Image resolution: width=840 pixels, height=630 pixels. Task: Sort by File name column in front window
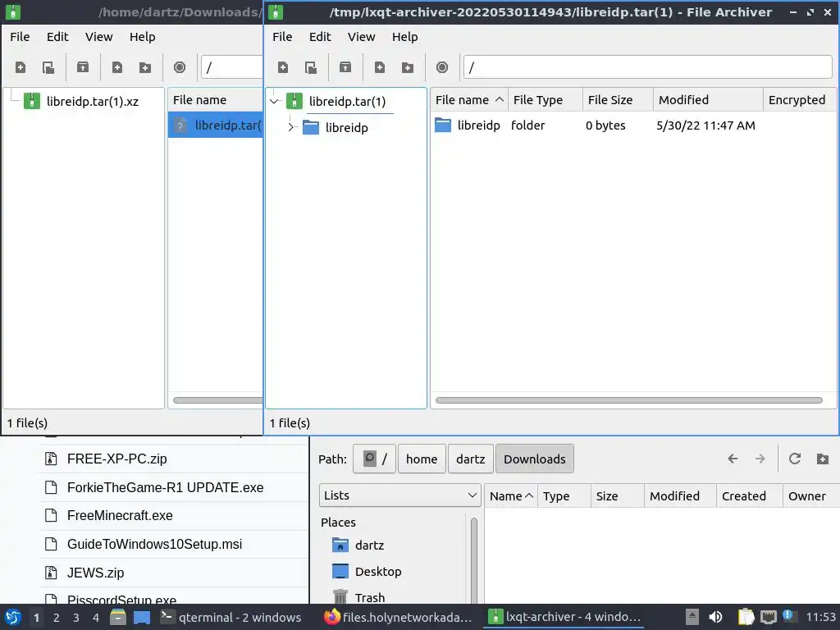(468, 100)
